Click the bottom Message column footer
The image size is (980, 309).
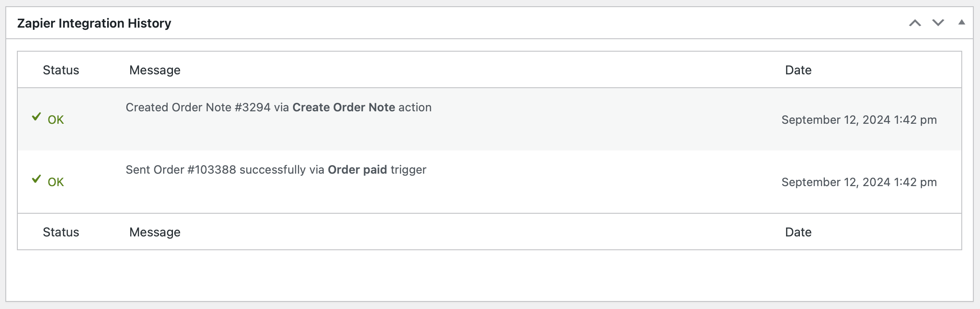pyautogui.click(x=155, y=232)
